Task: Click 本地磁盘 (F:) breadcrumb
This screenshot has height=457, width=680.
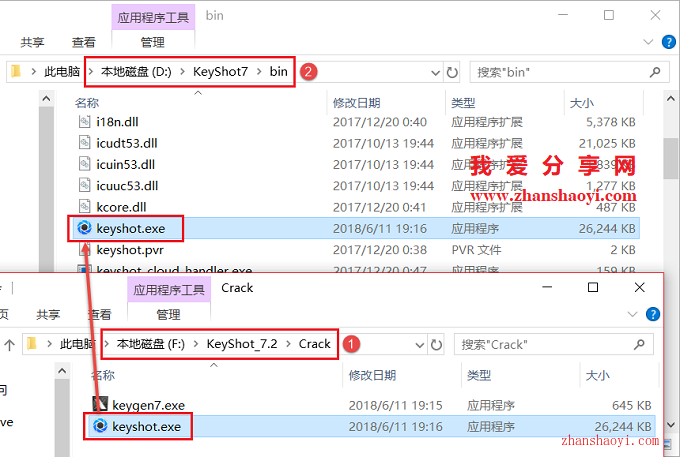Action: pos(150,344)
